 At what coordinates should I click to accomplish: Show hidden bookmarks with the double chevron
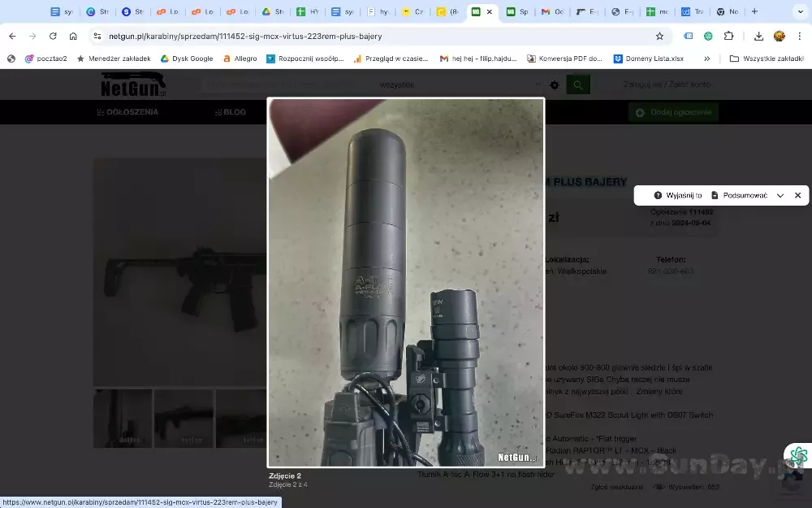tap(707, 59)
